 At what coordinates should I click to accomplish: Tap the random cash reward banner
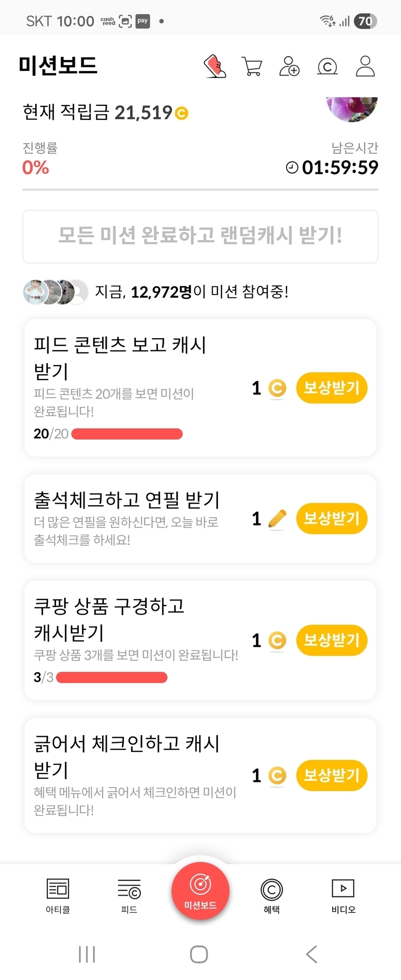pyautogui.click(x=200, y=236)
